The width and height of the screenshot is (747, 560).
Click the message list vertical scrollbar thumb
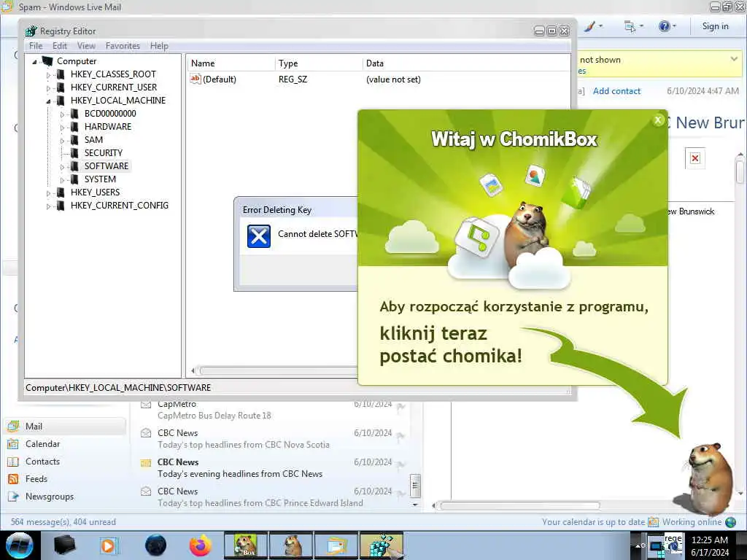[415, 486]
